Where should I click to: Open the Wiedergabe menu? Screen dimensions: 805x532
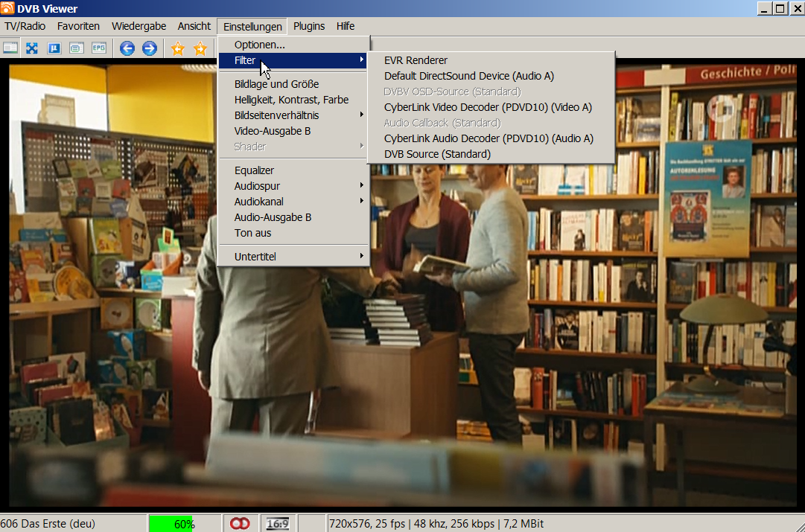(x=139, y=26)
